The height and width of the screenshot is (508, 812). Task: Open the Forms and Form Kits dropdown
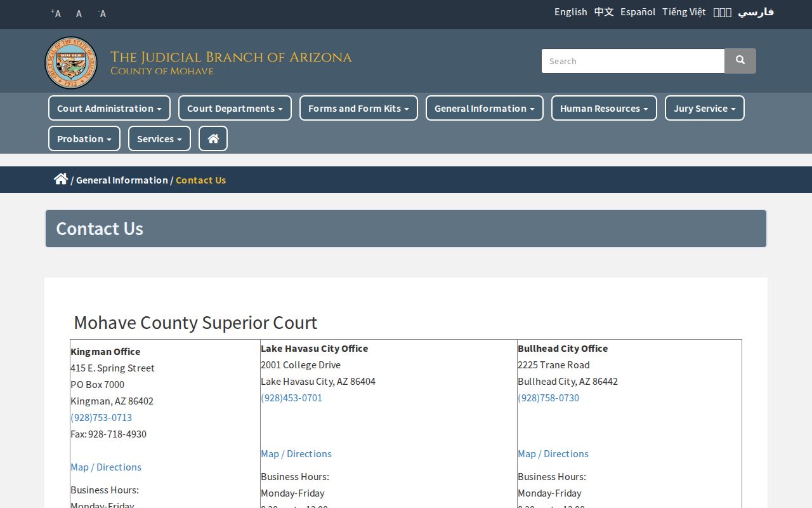pyautogui.click(x=358, y=108)
